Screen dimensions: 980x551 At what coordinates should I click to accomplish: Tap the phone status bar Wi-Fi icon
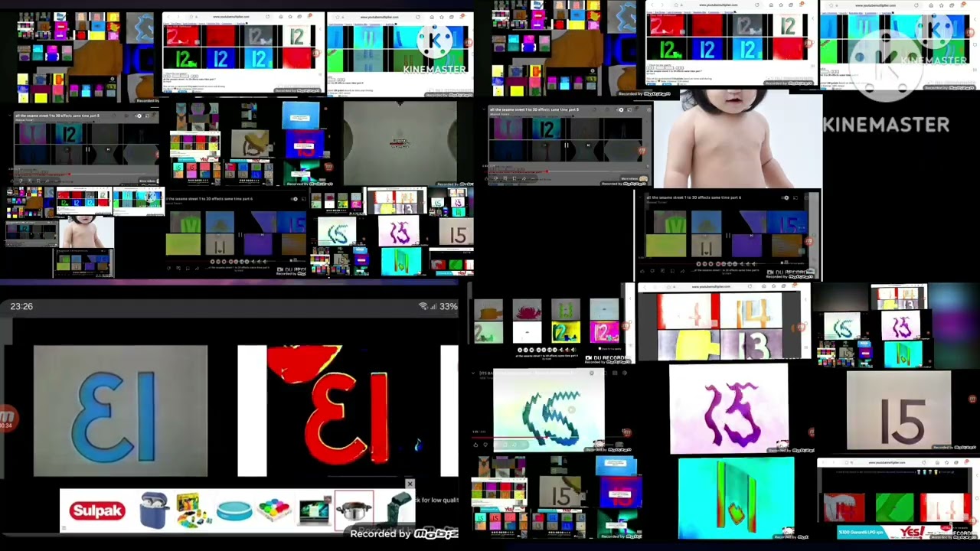pyautogui.click(x=423, y=306)
